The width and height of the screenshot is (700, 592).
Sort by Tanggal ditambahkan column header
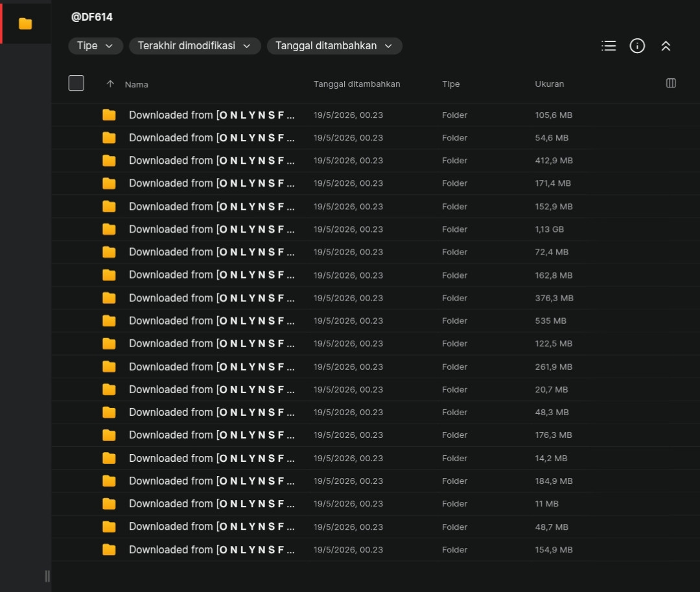pyautogui.click(x=356, y=84)
